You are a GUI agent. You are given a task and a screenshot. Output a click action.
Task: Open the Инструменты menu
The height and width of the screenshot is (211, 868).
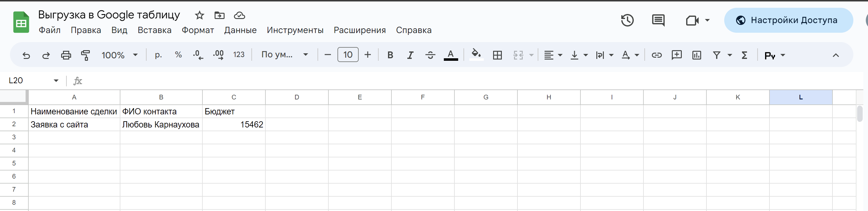(x=295, y=30)
